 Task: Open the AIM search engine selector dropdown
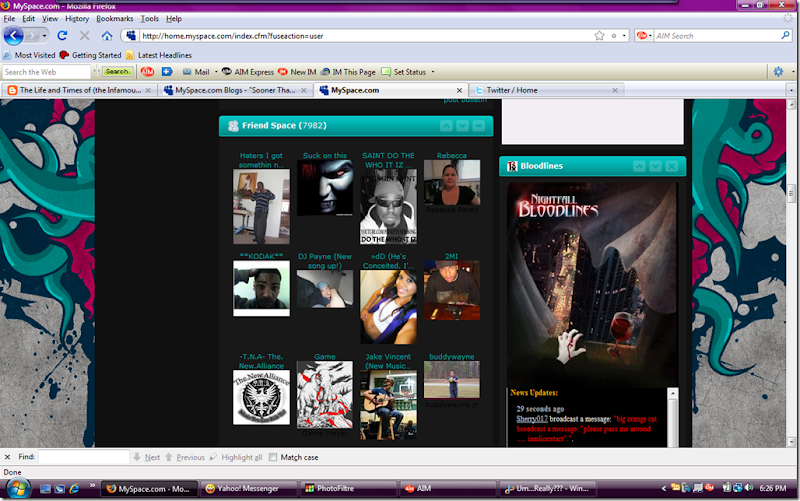point(644,36)
